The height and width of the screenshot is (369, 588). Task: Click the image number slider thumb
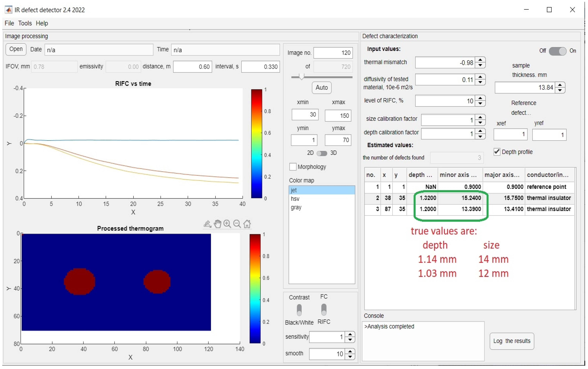pyautogui.click(x=302, y=77)
